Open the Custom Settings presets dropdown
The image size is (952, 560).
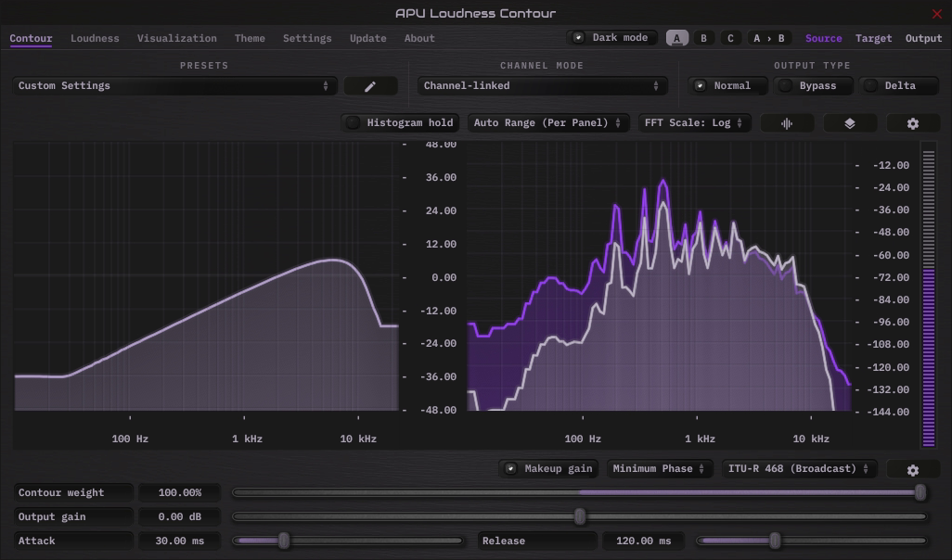[174, 86]
